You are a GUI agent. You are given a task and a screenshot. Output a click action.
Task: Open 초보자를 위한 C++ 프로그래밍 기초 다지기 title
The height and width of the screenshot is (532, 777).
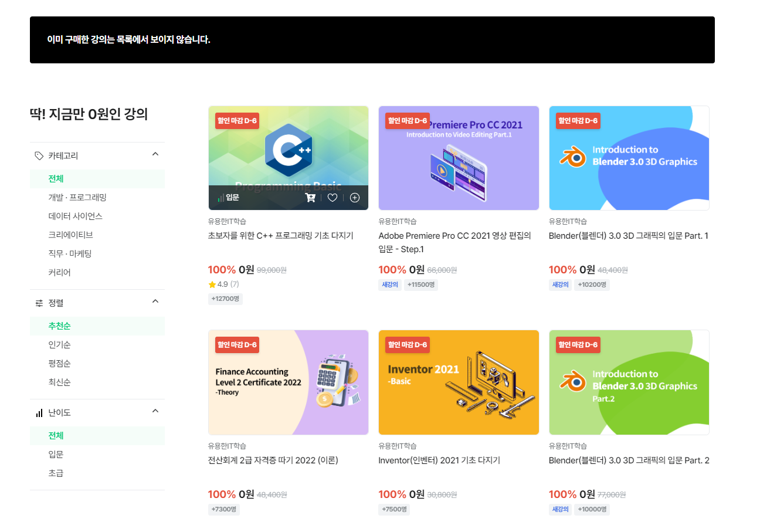(281, 236)
